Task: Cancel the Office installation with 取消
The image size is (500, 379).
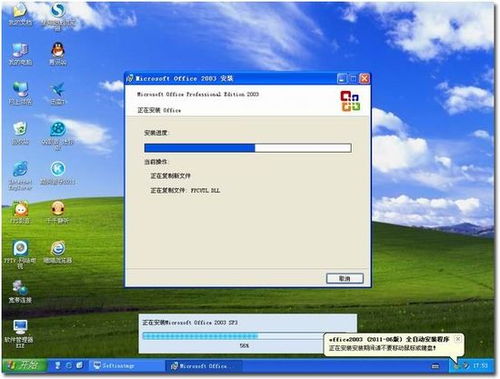Action: coord(344,278)
